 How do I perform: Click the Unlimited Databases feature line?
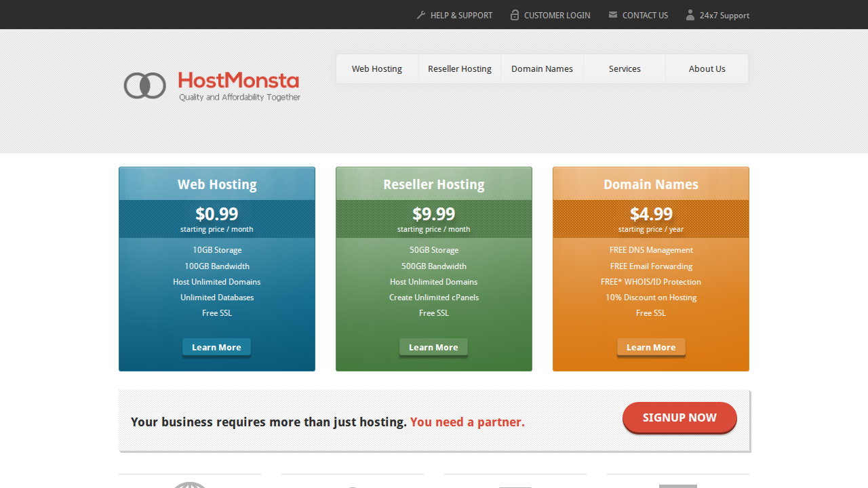(217, 298)
